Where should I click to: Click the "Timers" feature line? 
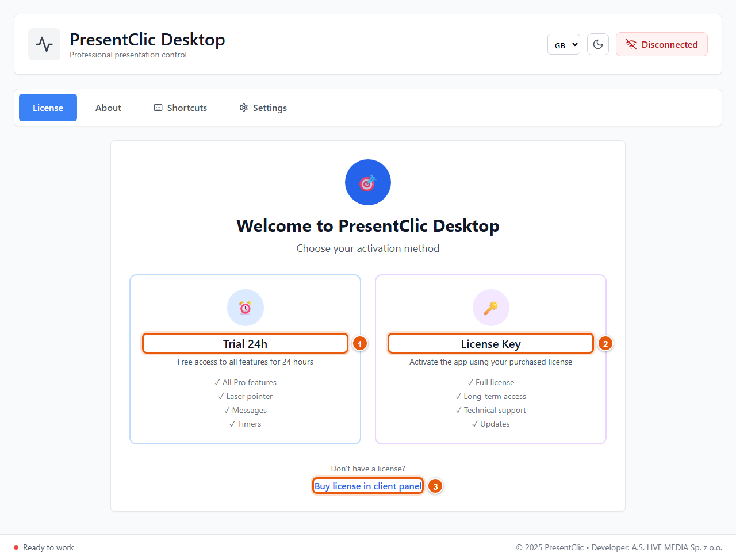[246, 424]
